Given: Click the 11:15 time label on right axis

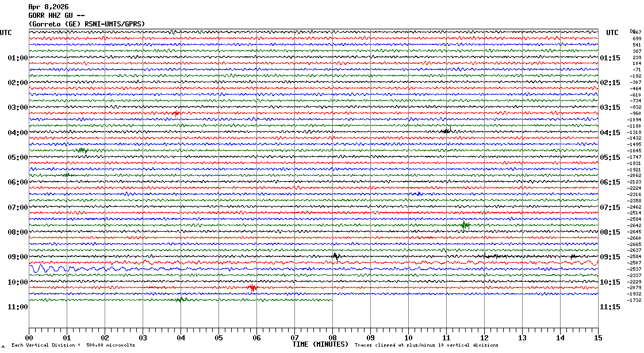Looking at the screenshot, I should pos(610,307).
